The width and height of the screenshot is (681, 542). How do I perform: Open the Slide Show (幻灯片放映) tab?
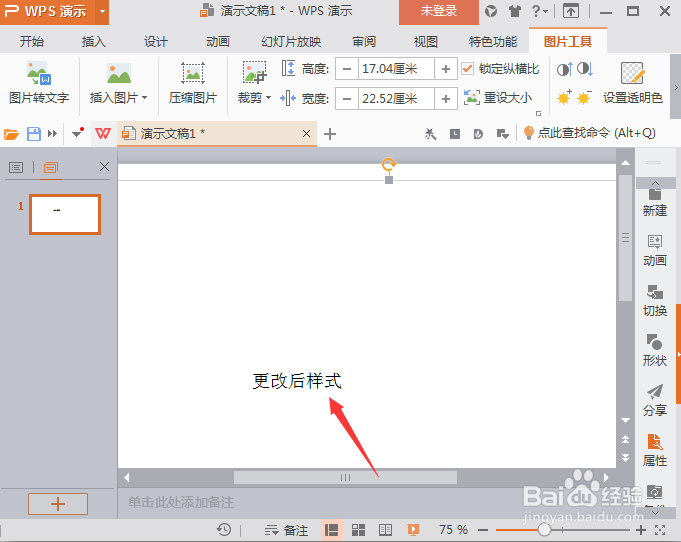pos(291,42)
